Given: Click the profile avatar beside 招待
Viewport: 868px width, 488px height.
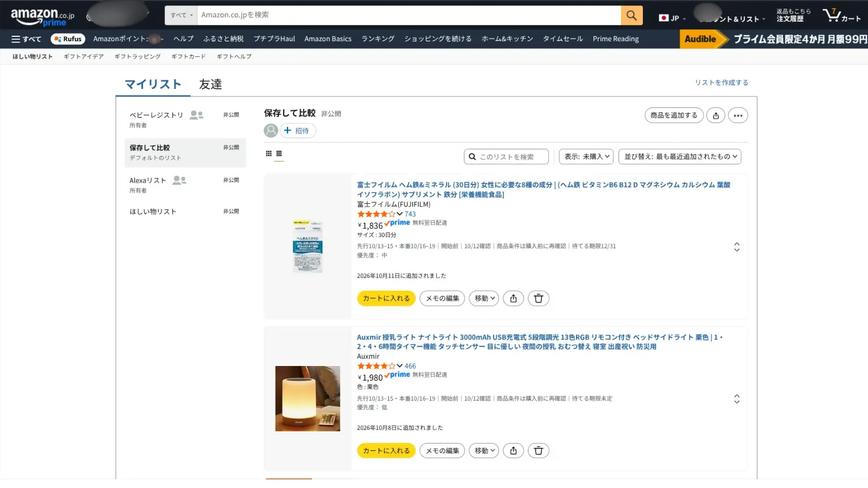Looking at the screenshot, I should click(x=271, y=131).
